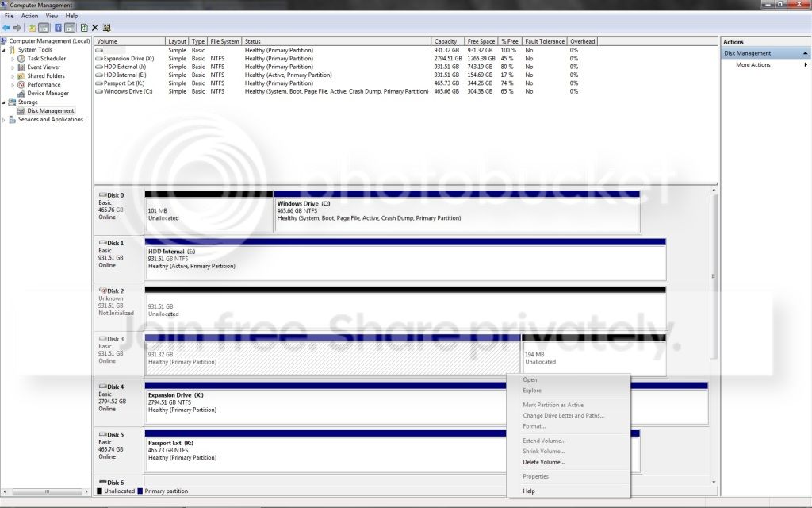Click the Device Manager icon in tree
Image resolution: width=812 pixels, height=508 pixels.
[21, 94]
